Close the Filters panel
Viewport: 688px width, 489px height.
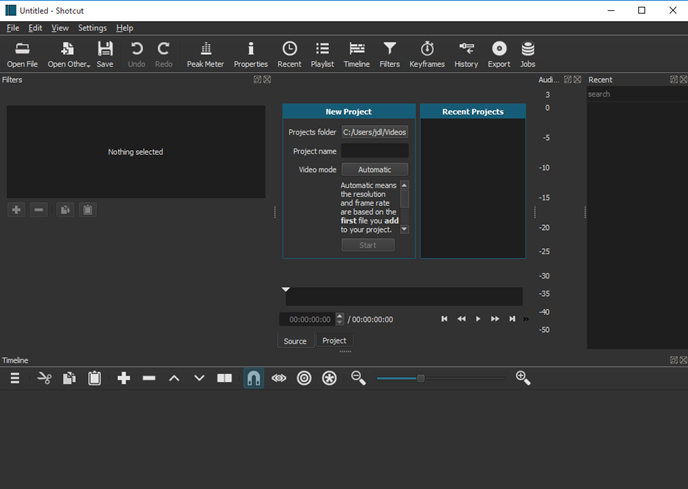(x=267, y=79)
